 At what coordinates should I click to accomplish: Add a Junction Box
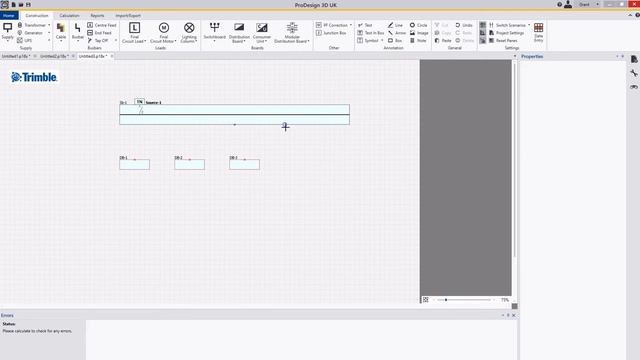(x=331, y=33)
